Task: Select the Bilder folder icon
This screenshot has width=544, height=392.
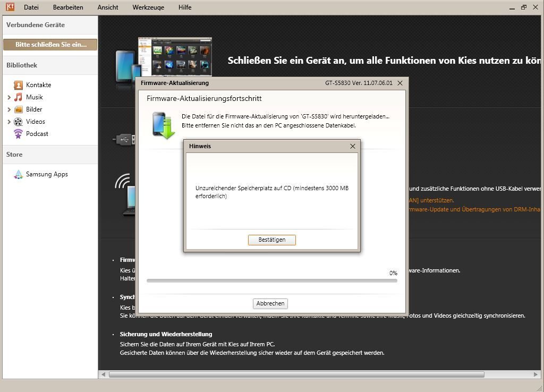Action: [18, 109]
